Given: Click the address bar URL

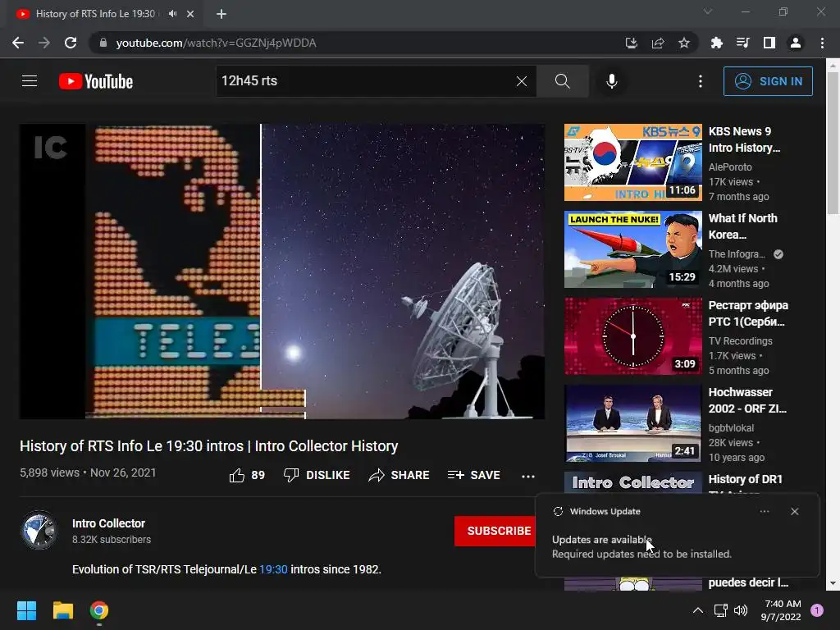Looking at the screenshot, I should click(x=216, y=43).
